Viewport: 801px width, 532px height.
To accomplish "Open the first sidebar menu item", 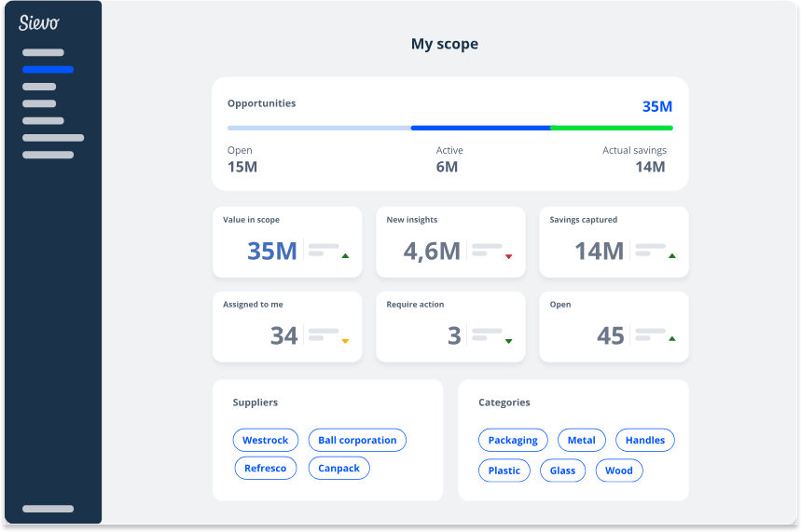I will 43,53.
